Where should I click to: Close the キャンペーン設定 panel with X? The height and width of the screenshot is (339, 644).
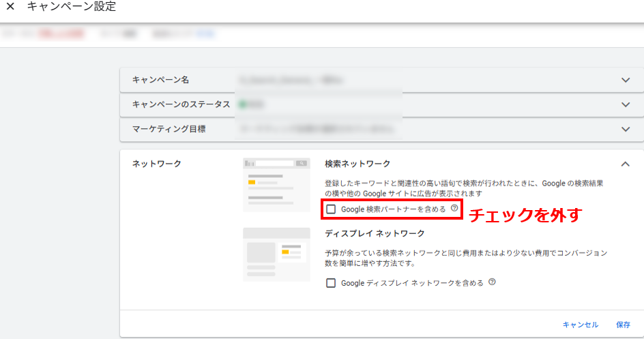tap(11, 6)
